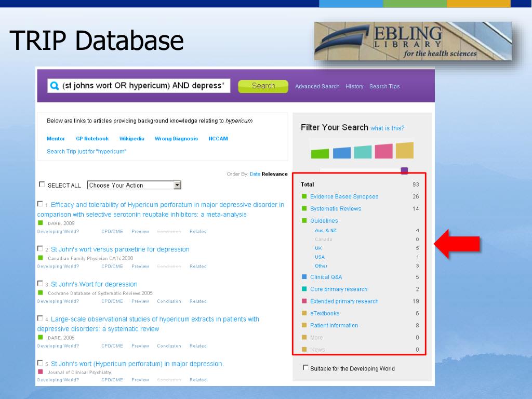The image size is (532, 399).
Task: Open the Wikipedia background link
Action: (x=131, y=138)
